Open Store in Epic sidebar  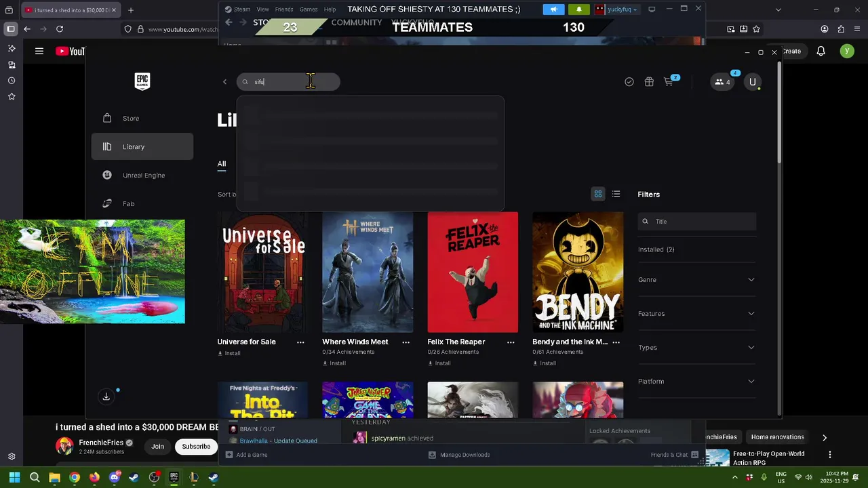142,119
